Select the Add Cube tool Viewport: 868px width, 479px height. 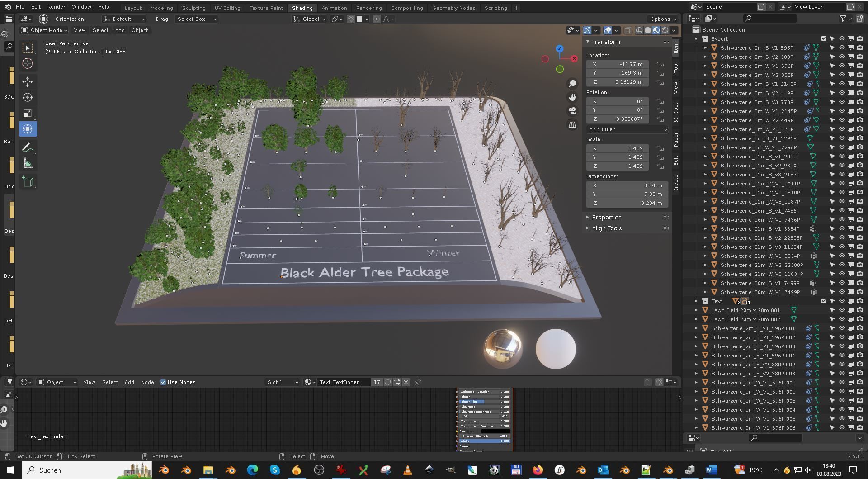pyautogui.click(x=28, y=182)
